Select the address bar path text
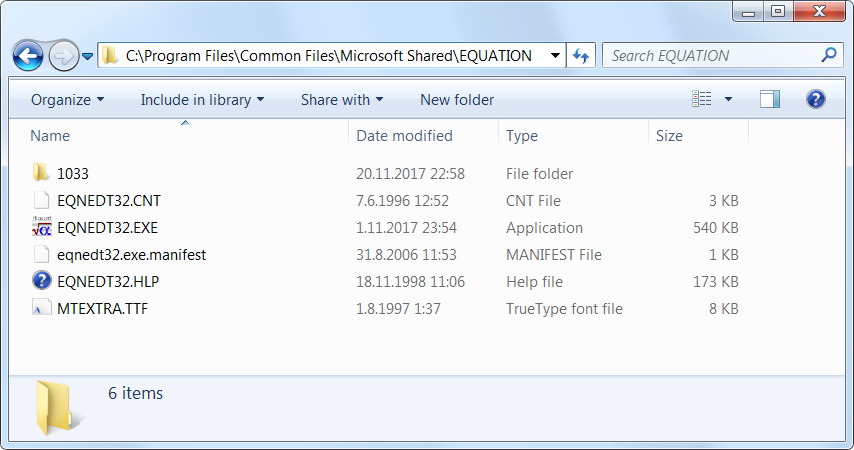 click(328, 56)
